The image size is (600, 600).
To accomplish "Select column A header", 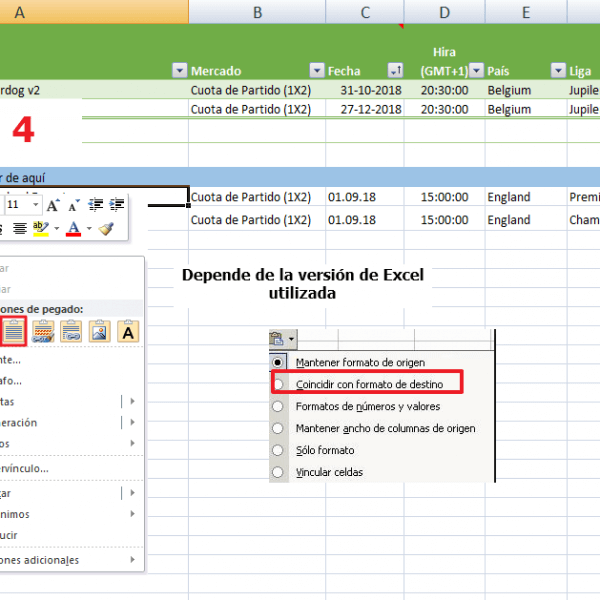I will (94, 12).
